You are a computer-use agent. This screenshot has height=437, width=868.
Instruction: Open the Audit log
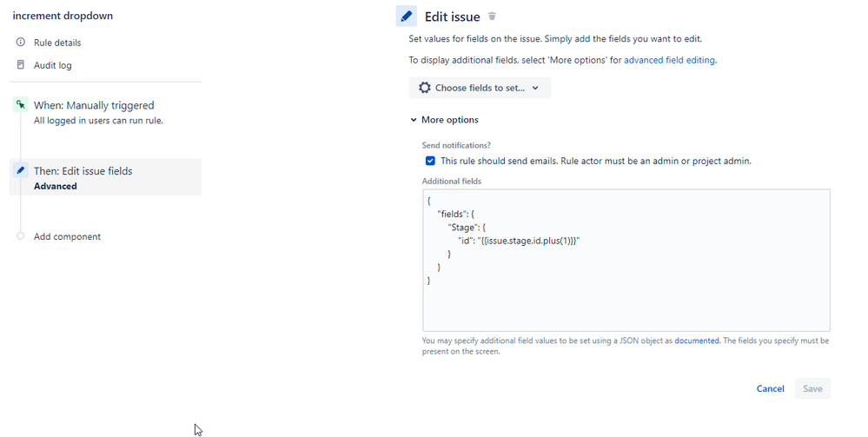(x=53, y=65)
